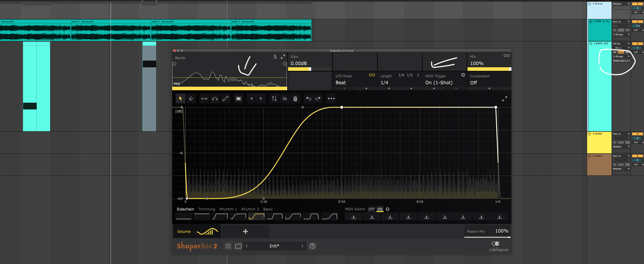
Task: Choose the S-curve pen tool
Action: coord(225,98)
